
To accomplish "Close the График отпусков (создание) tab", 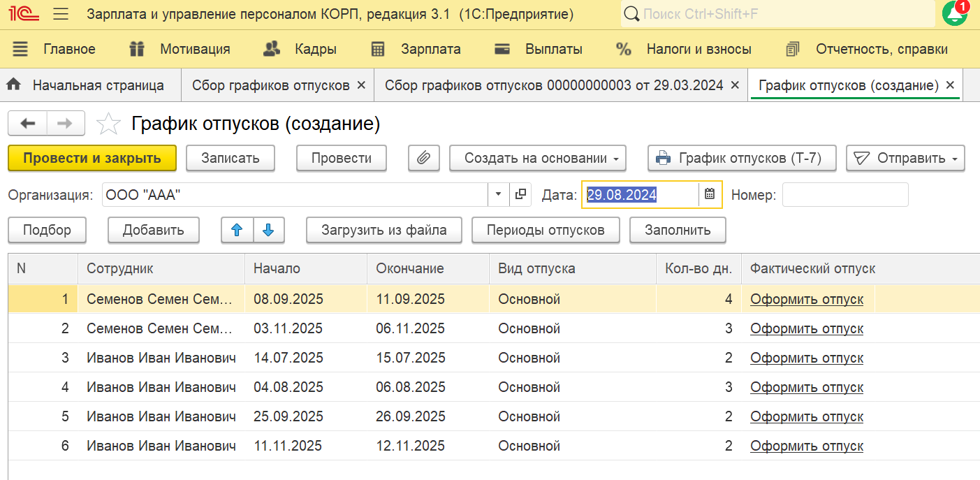I will point(950,85).
